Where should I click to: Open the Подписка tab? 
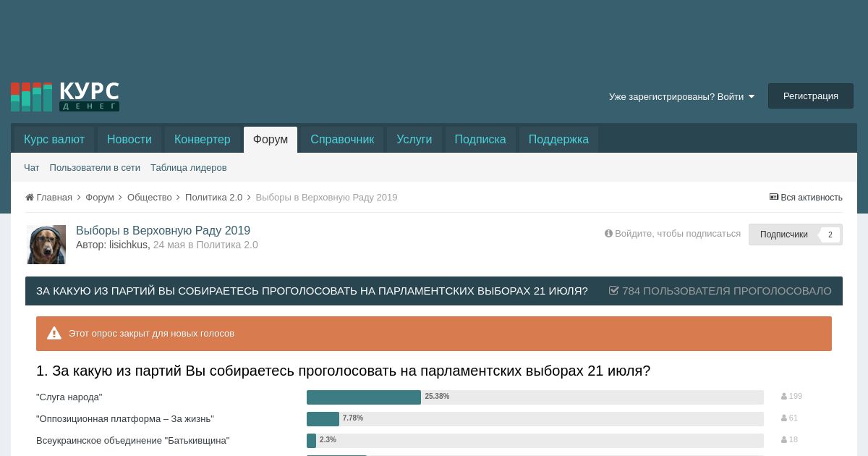(x=480, y=140)
